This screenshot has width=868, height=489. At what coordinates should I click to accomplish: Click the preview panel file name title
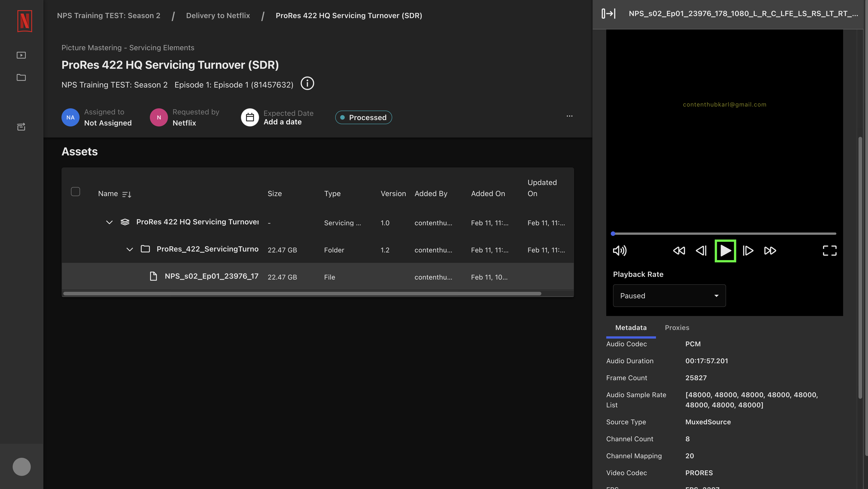coord(743,14)
